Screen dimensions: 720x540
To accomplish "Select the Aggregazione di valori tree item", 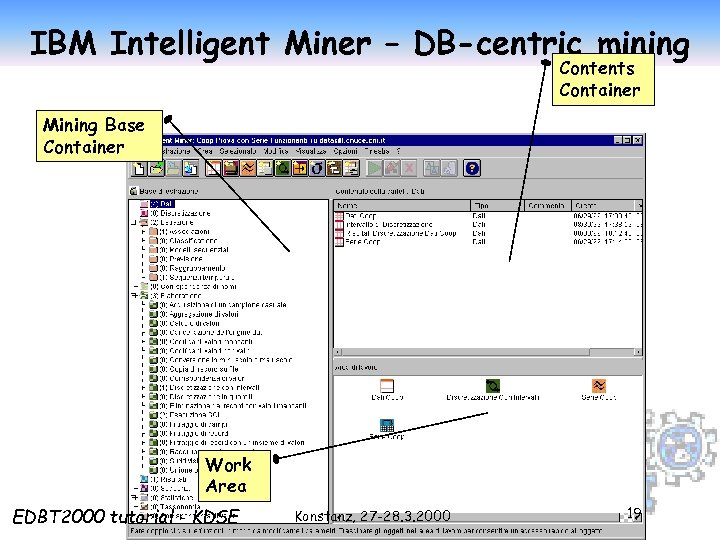I will tap(199, 314).
